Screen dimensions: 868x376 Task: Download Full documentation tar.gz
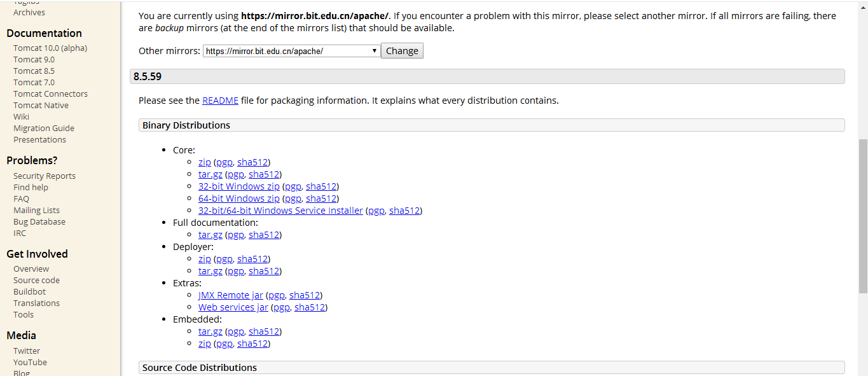point(210,235)
